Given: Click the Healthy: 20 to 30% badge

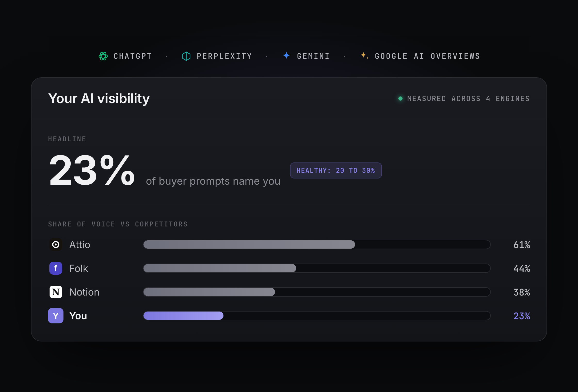Looking at the screenshot, I should tap(336, 170).
